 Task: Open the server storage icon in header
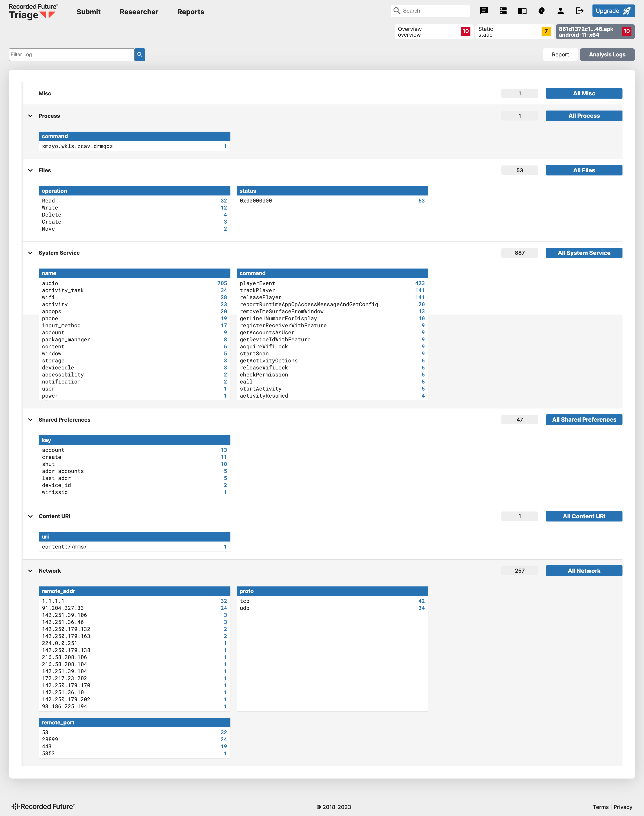pos(503,11)
